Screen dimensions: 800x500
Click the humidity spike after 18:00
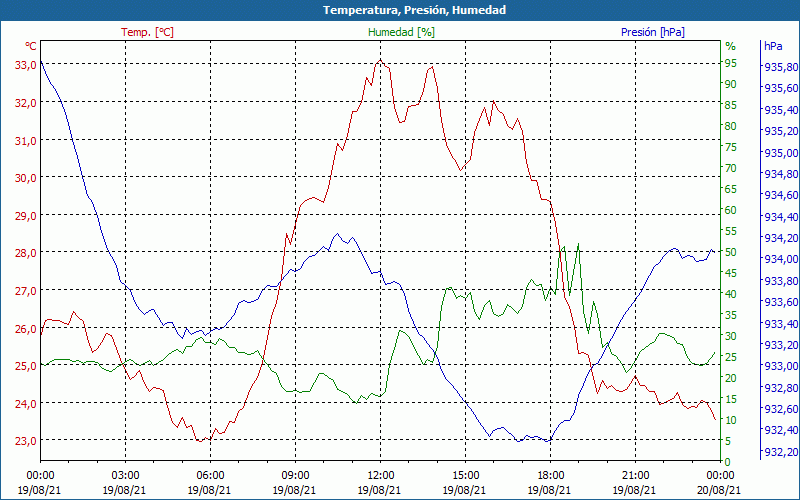[578, 244]
